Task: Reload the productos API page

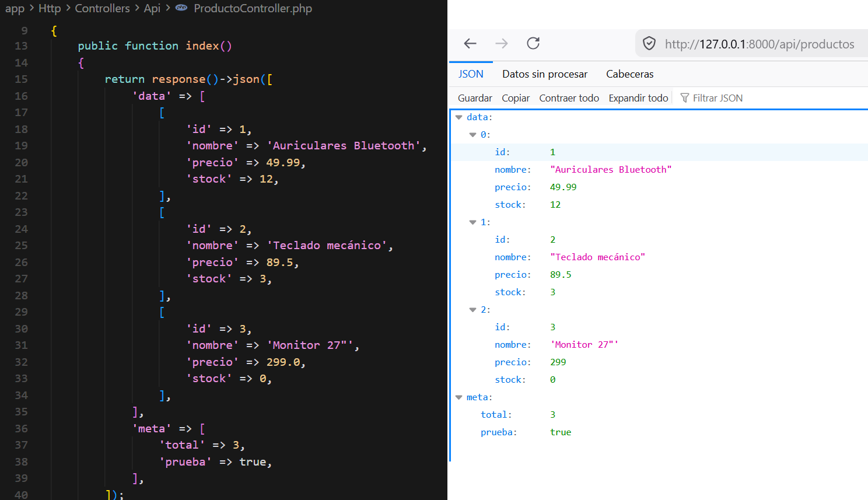Action: coord(533,43)
